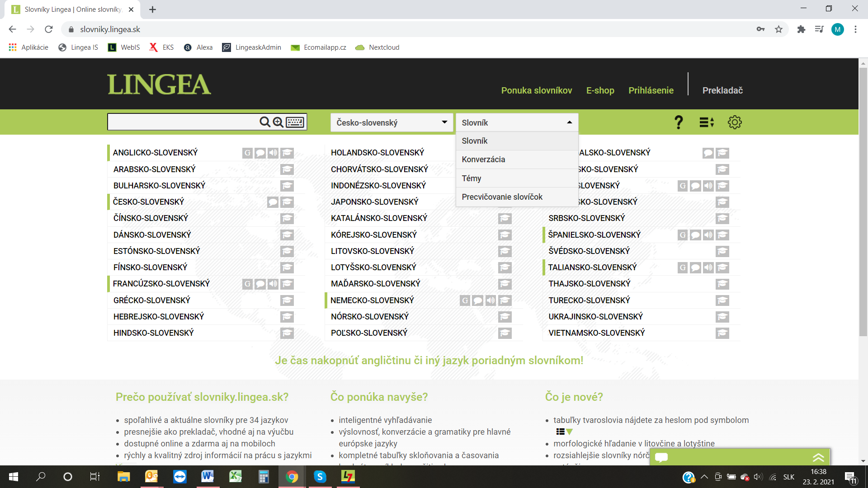Collapse the Slovník mode dropdown
The width and height of the screenshot is (868, 488).
[517, 122]
